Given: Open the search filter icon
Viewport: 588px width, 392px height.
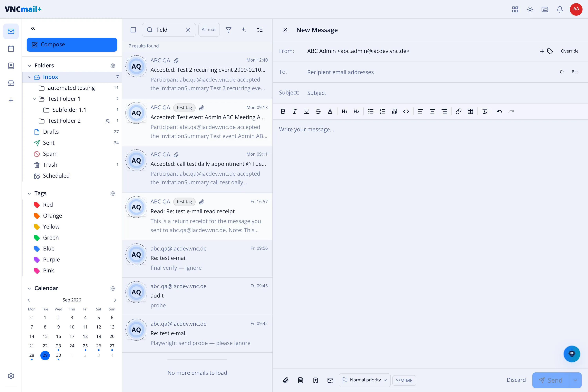Looking at the screenshot, I should (x=229, y=30).
